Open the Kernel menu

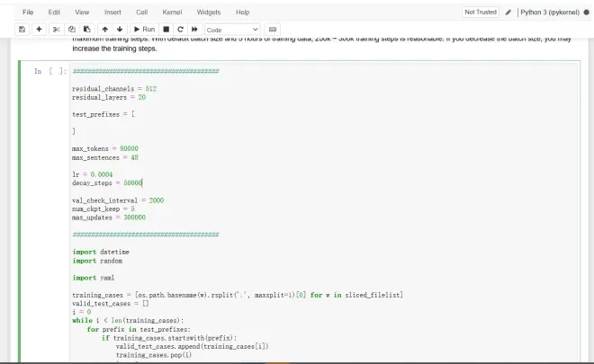coord(172,12)
